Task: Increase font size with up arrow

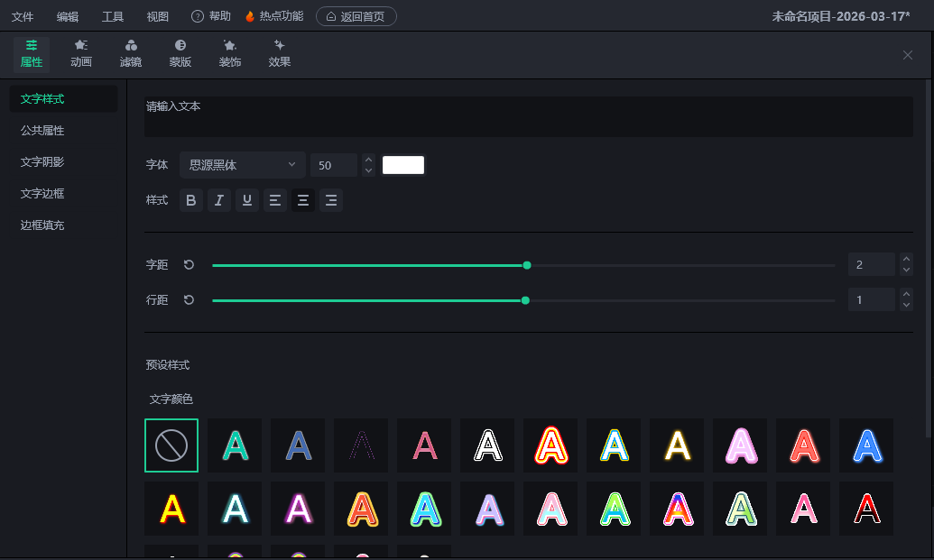Action: [368, 160]
